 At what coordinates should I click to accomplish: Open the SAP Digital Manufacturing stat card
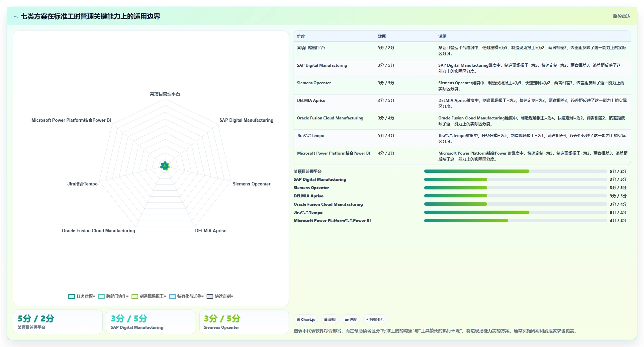coord(151,322)
